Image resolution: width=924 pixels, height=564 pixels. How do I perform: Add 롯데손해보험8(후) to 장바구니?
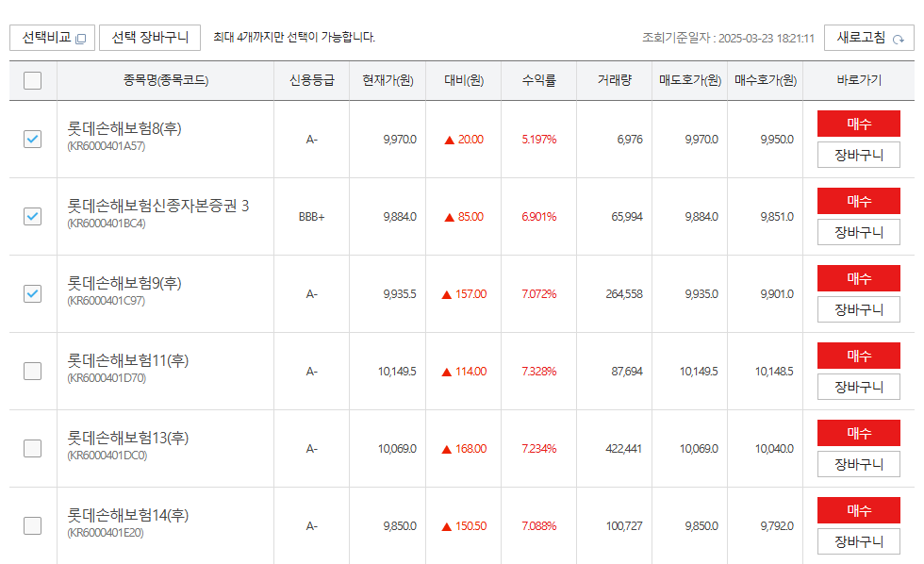tap(859, 155)
